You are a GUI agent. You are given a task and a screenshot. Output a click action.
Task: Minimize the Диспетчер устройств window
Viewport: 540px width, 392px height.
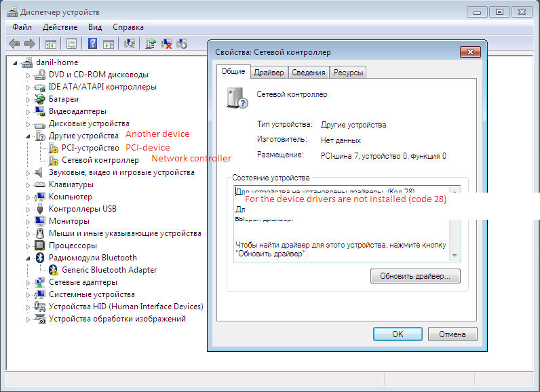[x=477, y=12]
